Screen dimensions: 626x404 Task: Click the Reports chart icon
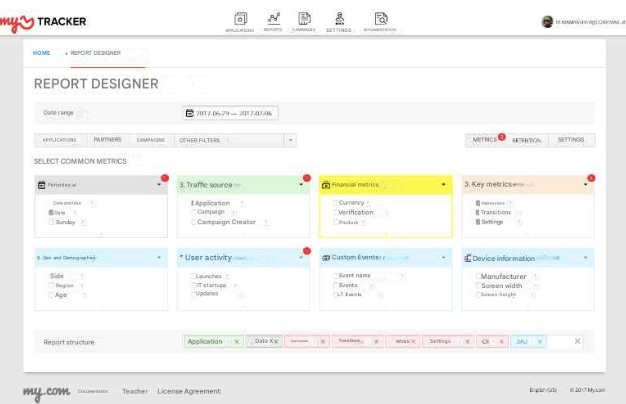point(273,20)
